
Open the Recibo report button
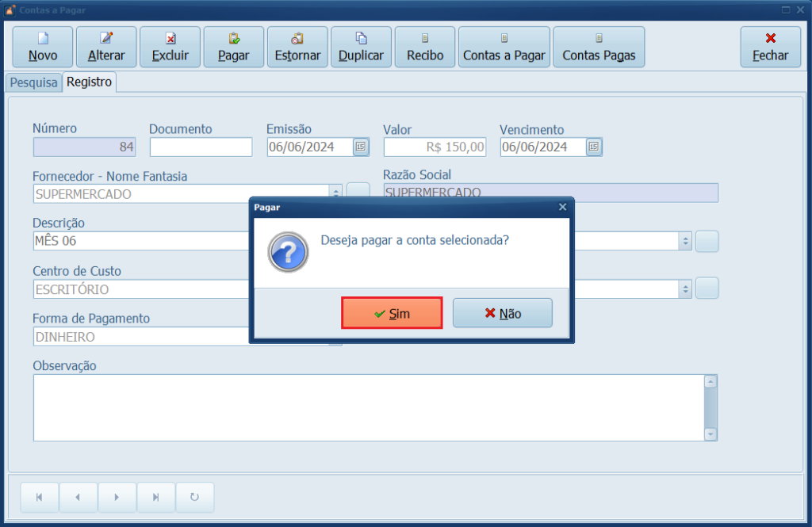[x=425, y=47]
